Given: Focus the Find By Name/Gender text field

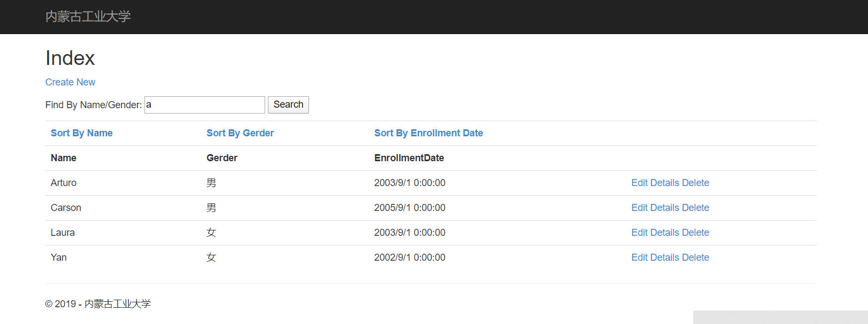Looking at the screenshot, I should pos(205,105).
